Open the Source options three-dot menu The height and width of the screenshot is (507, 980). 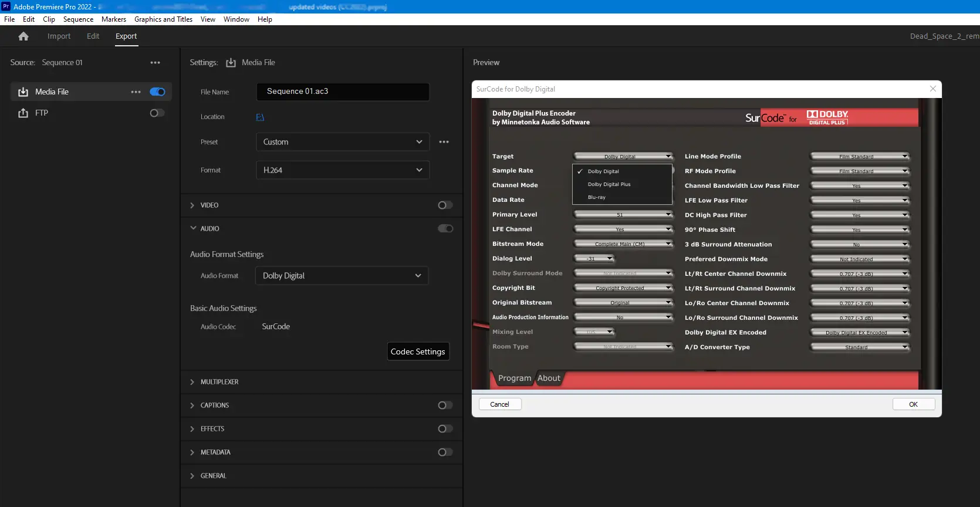pyautogui.click(x=155, y=63)
